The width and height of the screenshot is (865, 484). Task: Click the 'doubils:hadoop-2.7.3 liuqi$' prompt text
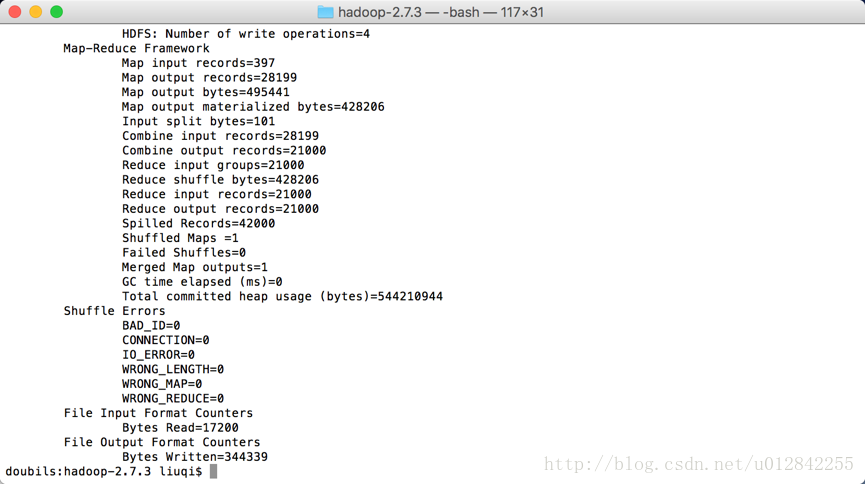click(x=104, y=471)
